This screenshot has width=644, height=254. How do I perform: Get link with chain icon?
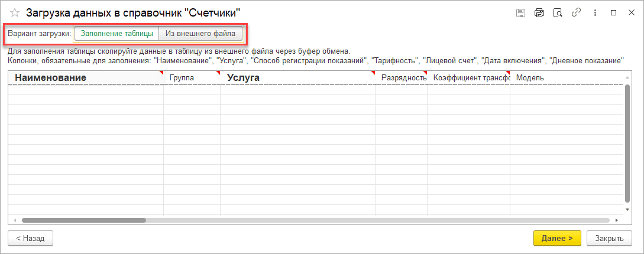tap(575, 12)
